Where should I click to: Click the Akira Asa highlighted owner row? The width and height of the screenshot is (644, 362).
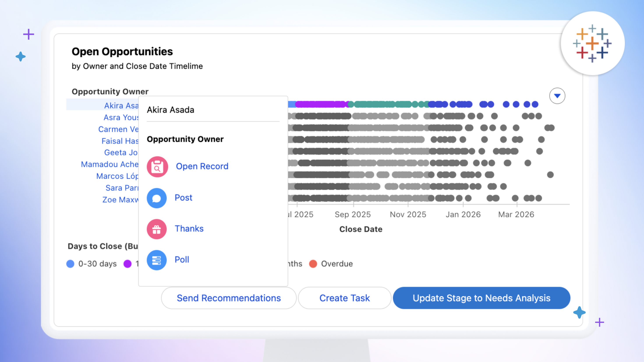pyautogui.click(x=121, y=106)
